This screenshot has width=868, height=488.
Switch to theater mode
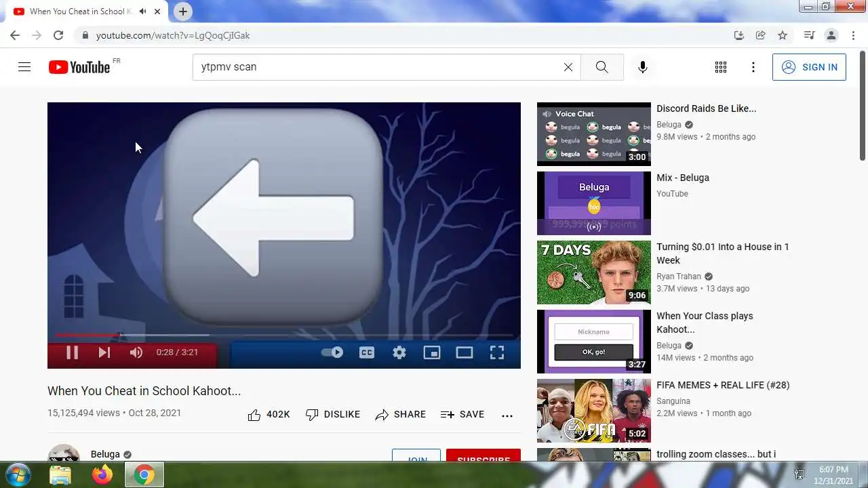pyautogui.click(x=465, y=352)
